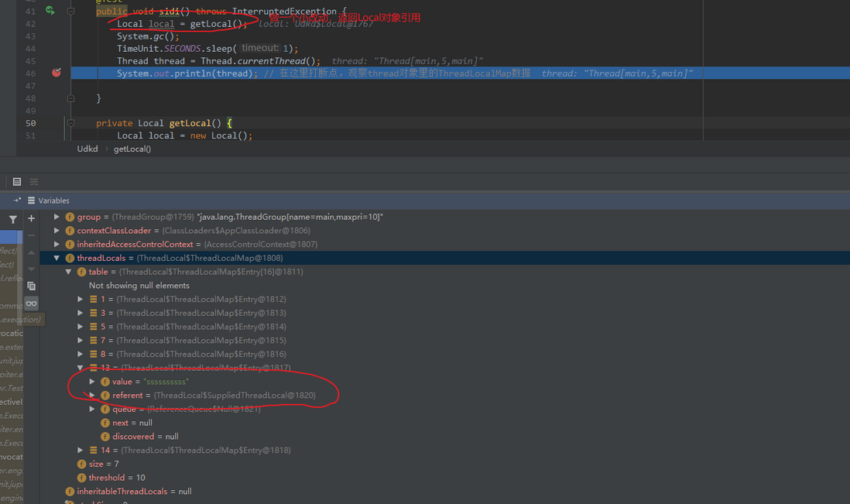This screenshot has height=504, width=850.
Task: Click the Udkd breadcrumb item
Action: [x=87, y=149]
